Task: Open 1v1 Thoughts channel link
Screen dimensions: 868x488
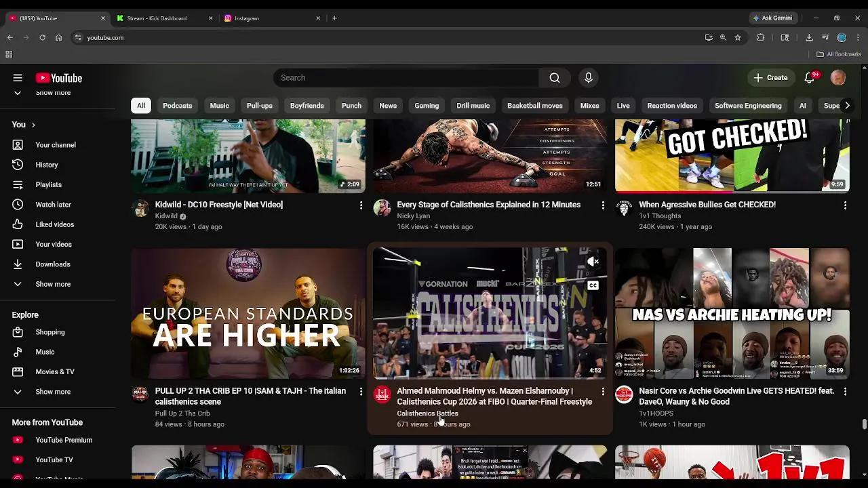Action: coord(660,216)
